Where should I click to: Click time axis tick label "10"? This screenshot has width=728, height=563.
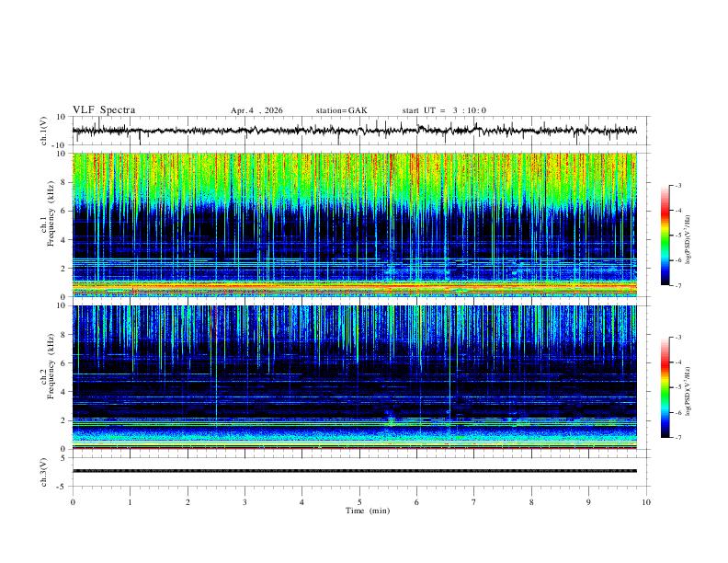(x=646, y=502)
